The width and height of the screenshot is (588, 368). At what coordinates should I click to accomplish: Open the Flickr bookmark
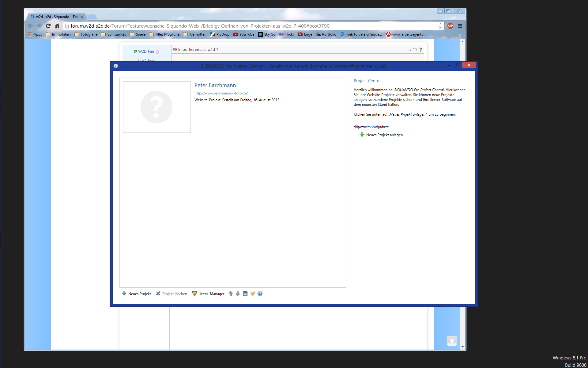coord(287,34)
